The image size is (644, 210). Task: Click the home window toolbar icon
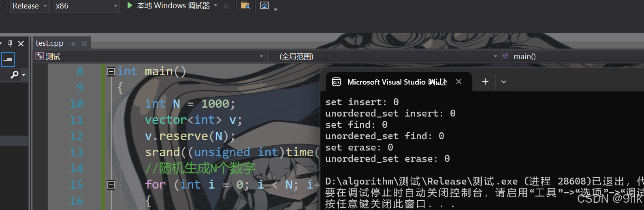(264, 6)
